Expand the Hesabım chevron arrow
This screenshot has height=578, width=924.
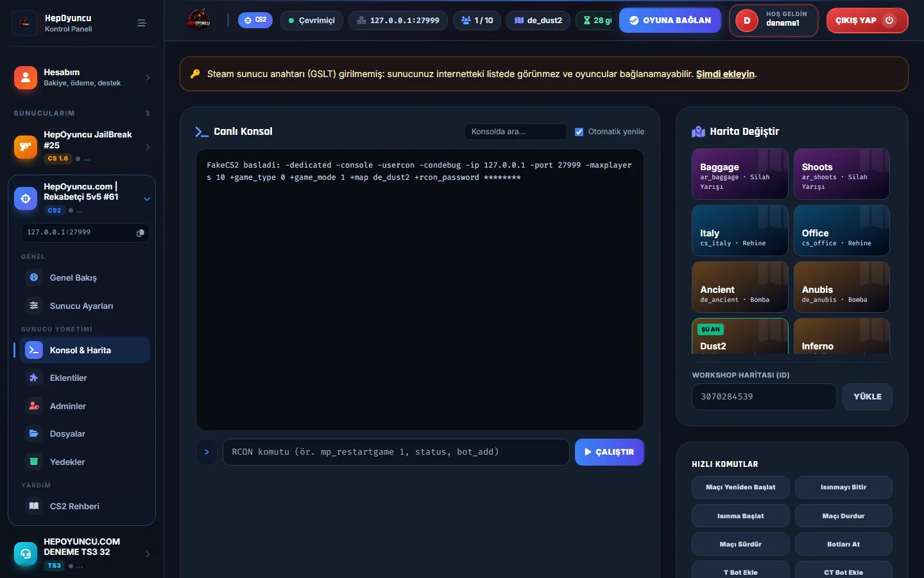(x=148, y=78)
